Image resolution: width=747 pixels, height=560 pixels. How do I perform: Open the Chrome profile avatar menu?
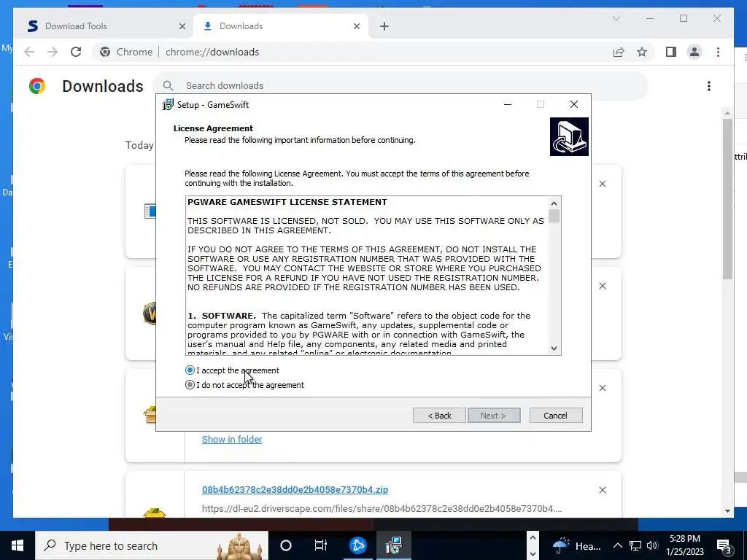[694, 52]
